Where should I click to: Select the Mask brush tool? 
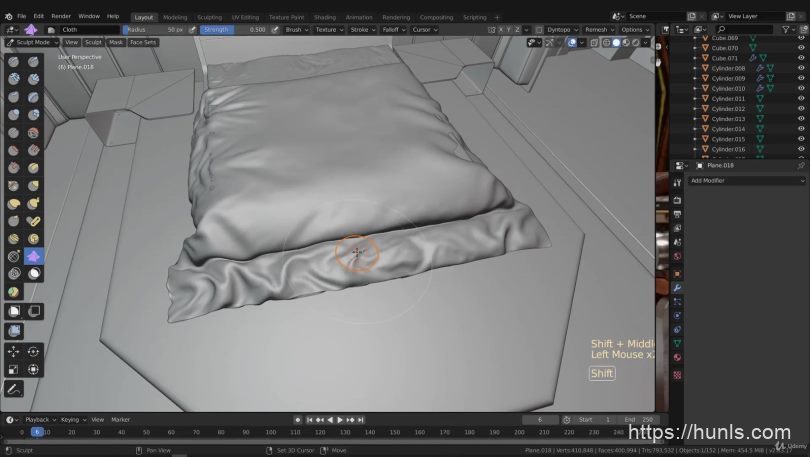(x=33, y=274)
